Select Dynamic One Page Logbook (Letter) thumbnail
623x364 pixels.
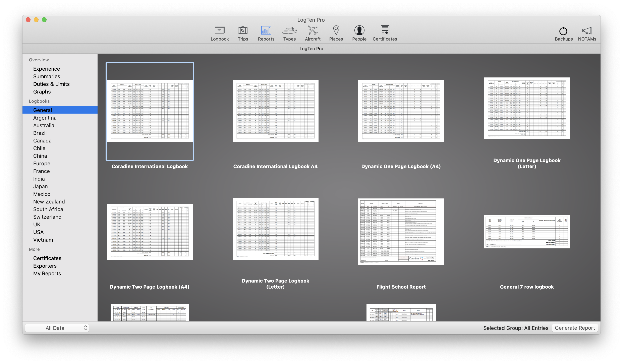(527, 108)
